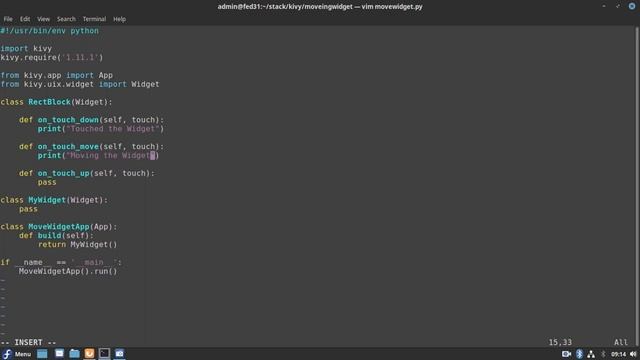Click the terminal vertical scrollbar
Screen dimensions: 640x360
[x=637, y=187]
